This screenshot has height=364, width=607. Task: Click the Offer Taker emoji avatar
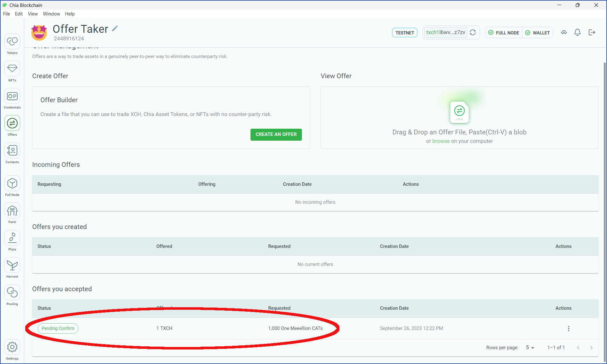coord(39,32)
